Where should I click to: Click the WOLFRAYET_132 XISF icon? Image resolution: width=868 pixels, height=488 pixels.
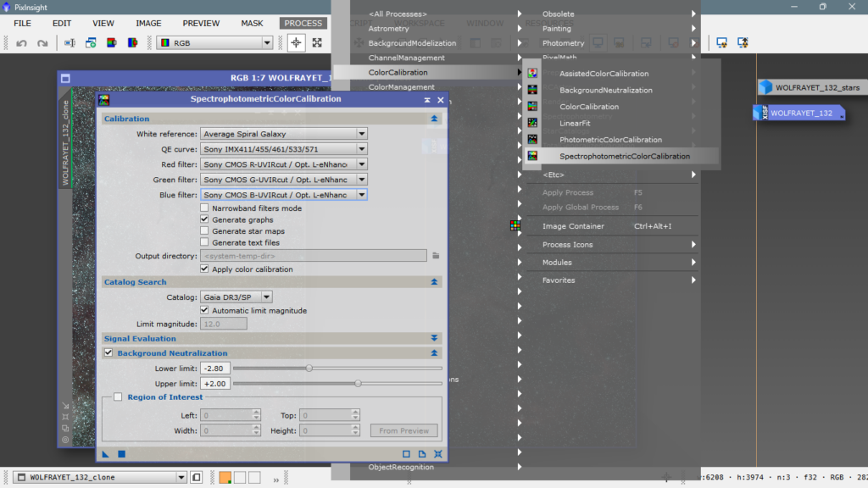(759, 113)
